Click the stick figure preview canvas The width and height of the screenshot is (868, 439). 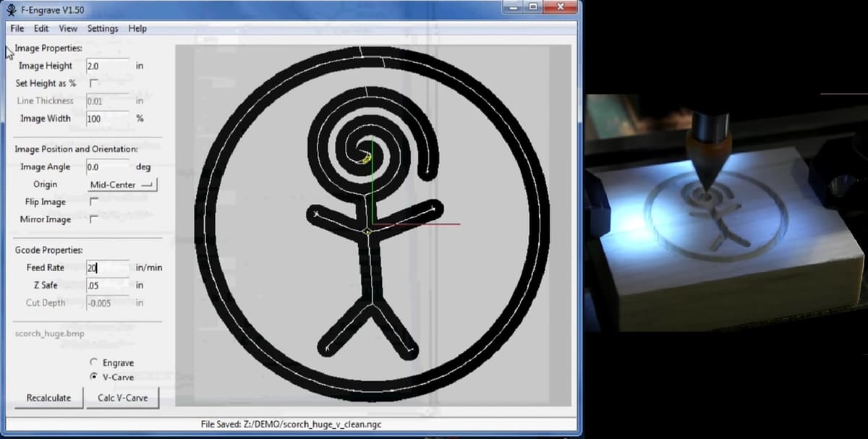tap(373, 226)
